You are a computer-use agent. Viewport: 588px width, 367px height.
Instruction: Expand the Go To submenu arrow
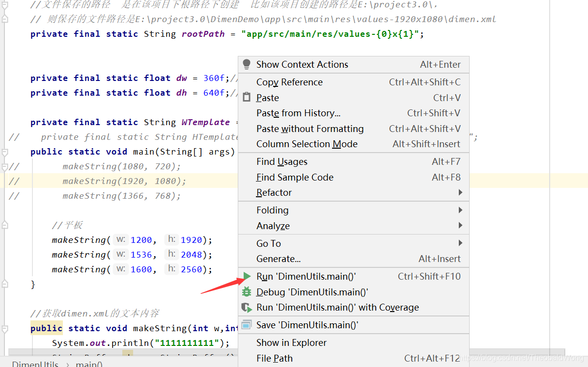460,243
